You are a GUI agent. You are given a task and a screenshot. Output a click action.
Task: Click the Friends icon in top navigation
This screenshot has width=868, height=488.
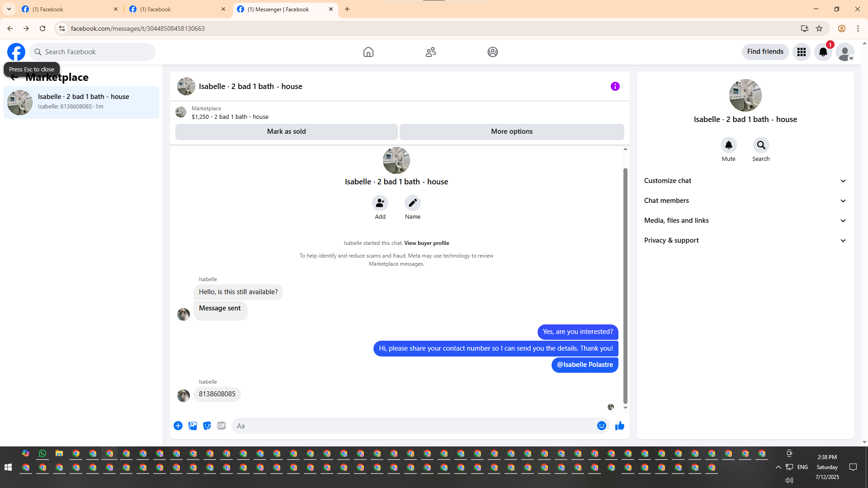[x=430, y=52]
